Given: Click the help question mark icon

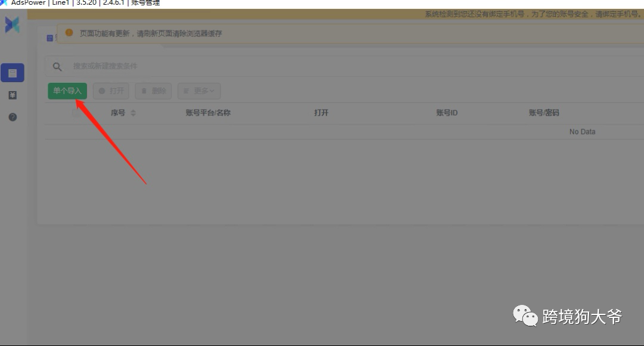Looking at the screenshot, I should click(x=12, y=117).
